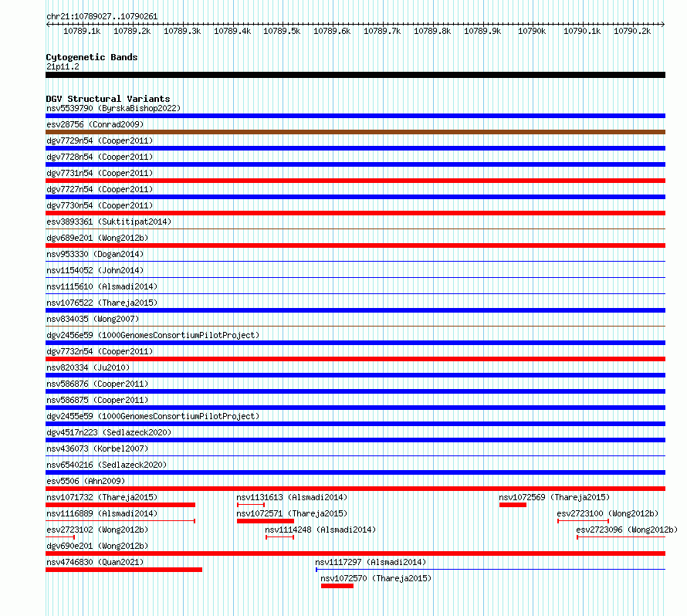
Task: Click the nsv5539790 (ByrskaBishop2022) variant label
Action: [x=113, y=108]
